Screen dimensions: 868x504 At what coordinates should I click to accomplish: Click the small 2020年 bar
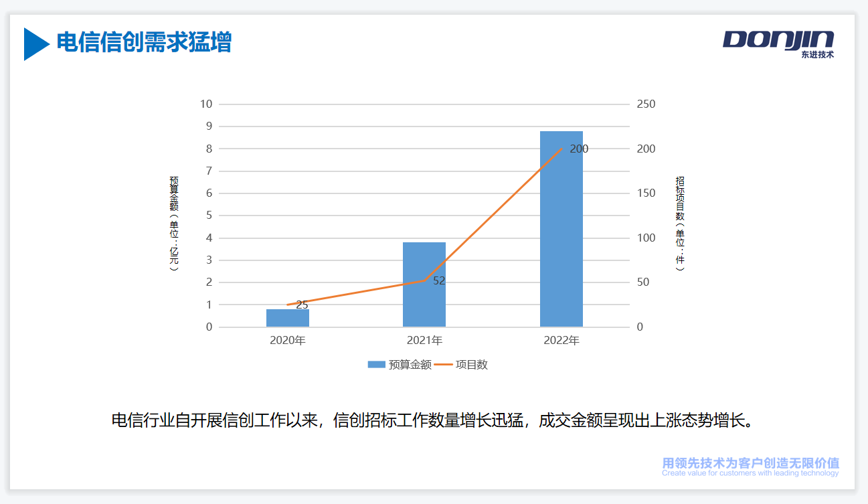pos(288,318)
